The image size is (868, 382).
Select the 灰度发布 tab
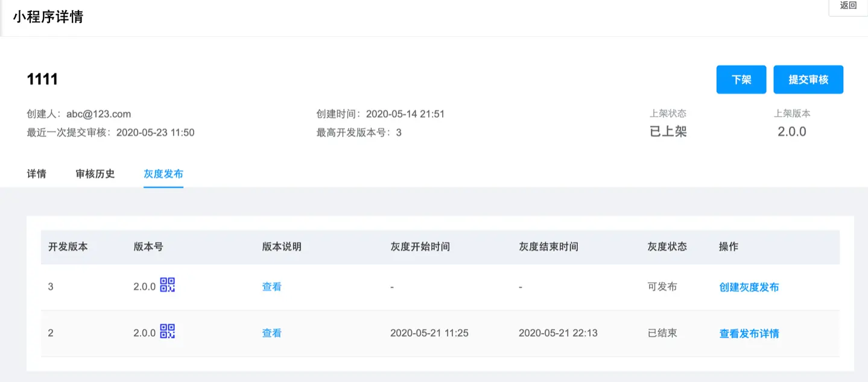coord(163,173)
